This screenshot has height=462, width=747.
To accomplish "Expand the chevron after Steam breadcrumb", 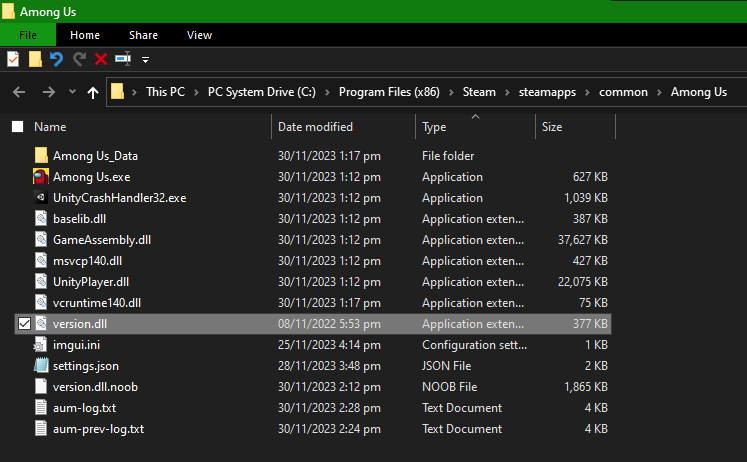I will pos(507,92).
